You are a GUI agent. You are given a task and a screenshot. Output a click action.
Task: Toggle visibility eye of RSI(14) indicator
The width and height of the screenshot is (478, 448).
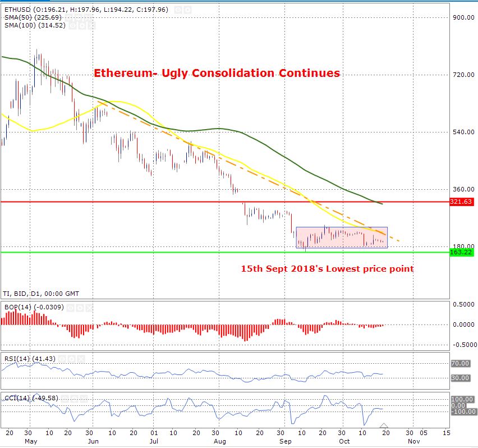[62, 359]
